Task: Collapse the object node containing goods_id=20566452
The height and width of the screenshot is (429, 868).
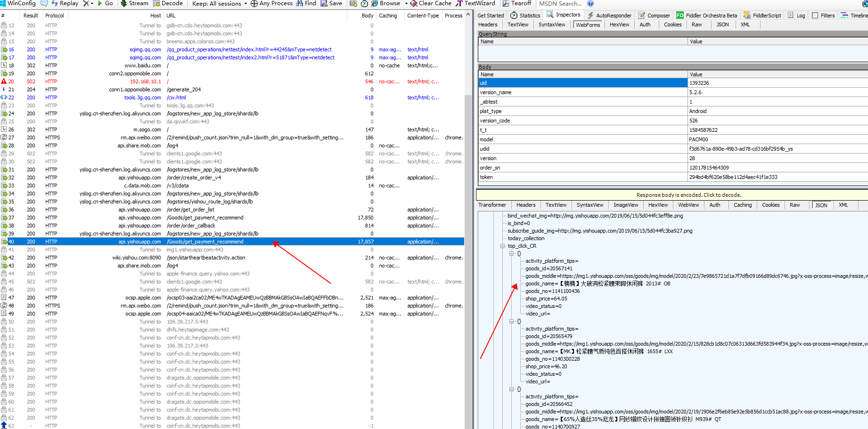Action: [x=511, y=389]
